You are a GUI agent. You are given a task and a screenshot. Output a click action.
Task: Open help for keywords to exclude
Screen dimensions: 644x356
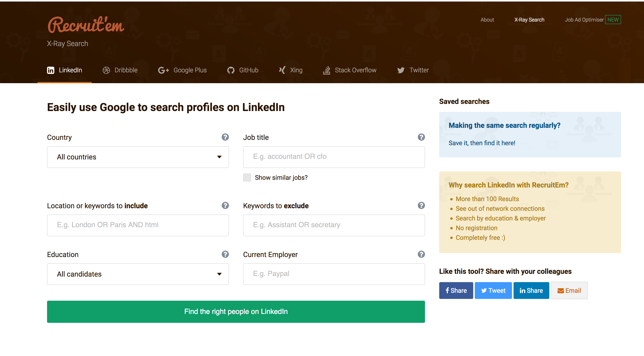(x=421, y=205)
